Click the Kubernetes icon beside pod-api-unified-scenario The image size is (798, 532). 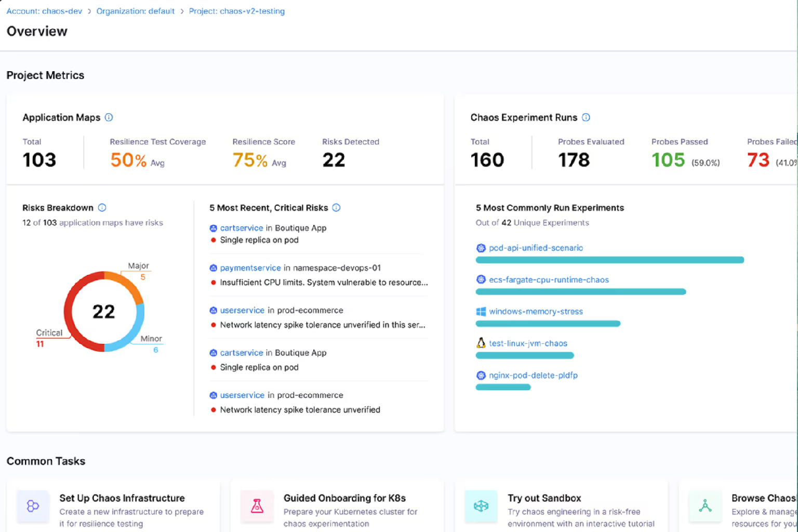click(x=481, y=248)
